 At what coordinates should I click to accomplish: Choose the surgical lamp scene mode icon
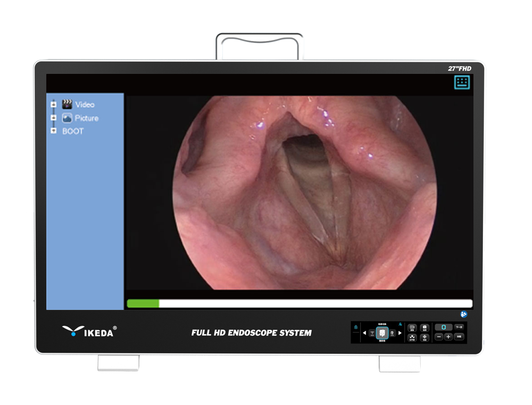pyautogui.click(x=372, y=333)
